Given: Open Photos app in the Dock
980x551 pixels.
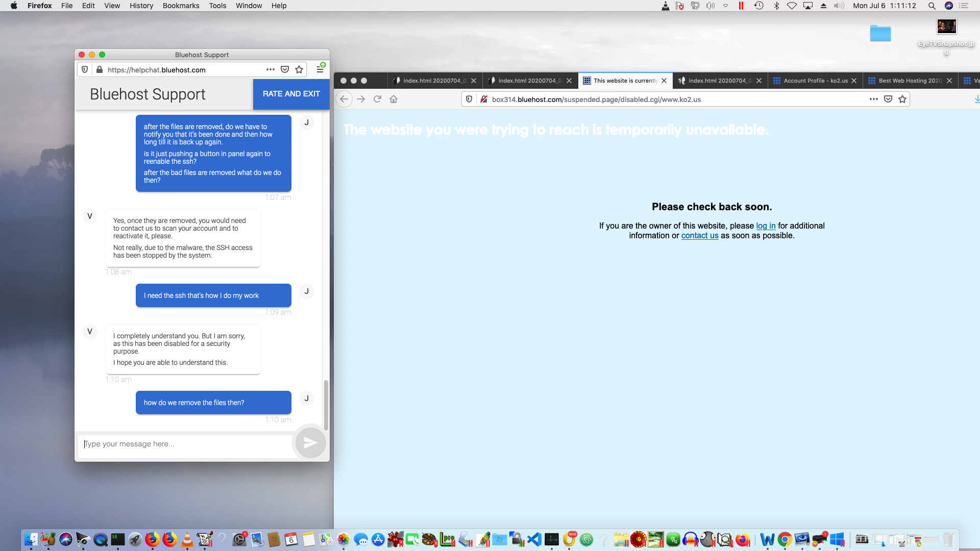Looking at the screenshot, I should pos(344,539).
